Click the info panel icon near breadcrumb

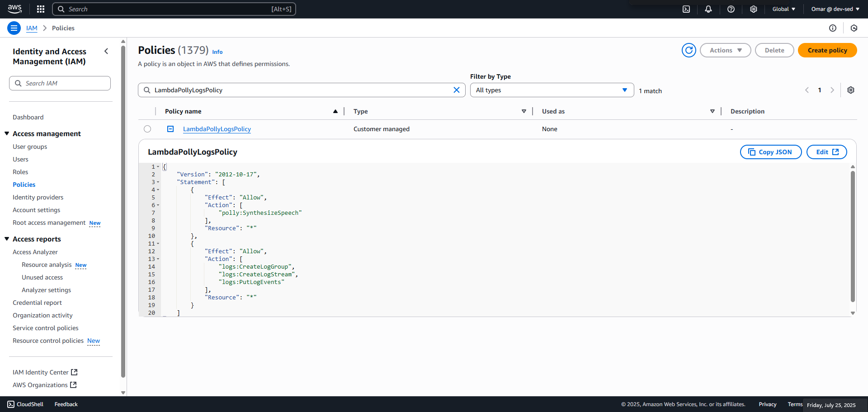(x=833, y=28)
